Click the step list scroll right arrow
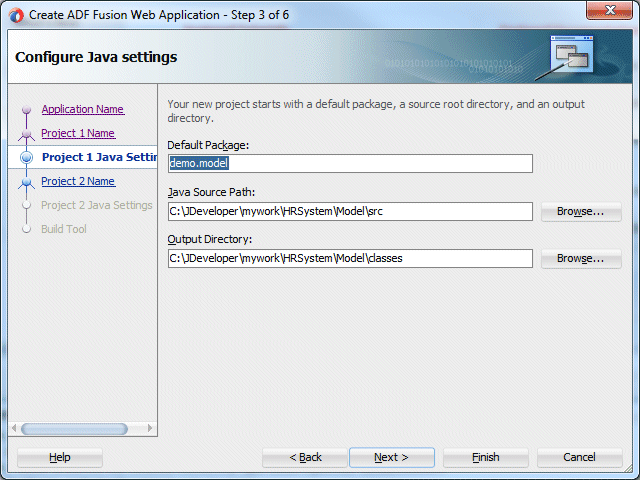The image size is (640, 480). tap(150, 428)
